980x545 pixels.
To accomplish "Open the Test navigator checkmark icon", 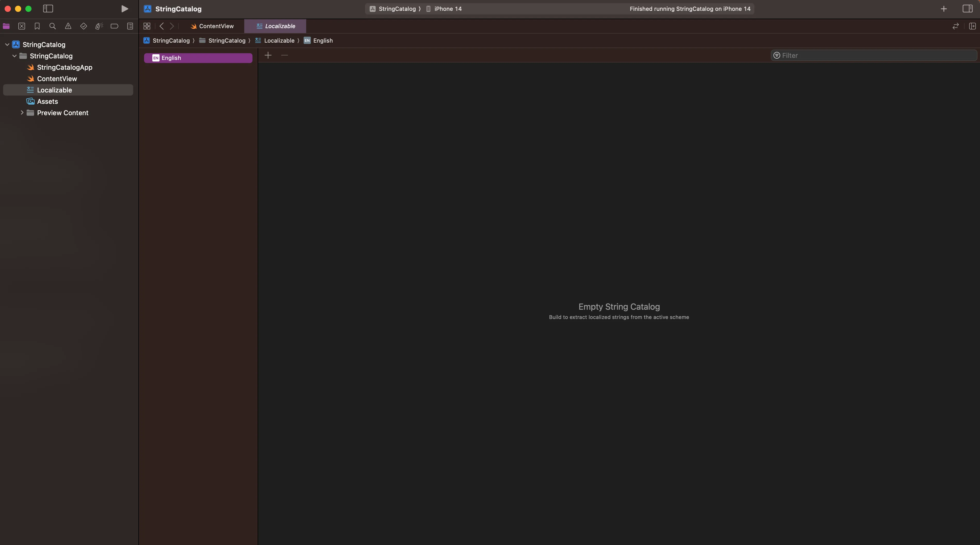I will (x=84, y=26).
